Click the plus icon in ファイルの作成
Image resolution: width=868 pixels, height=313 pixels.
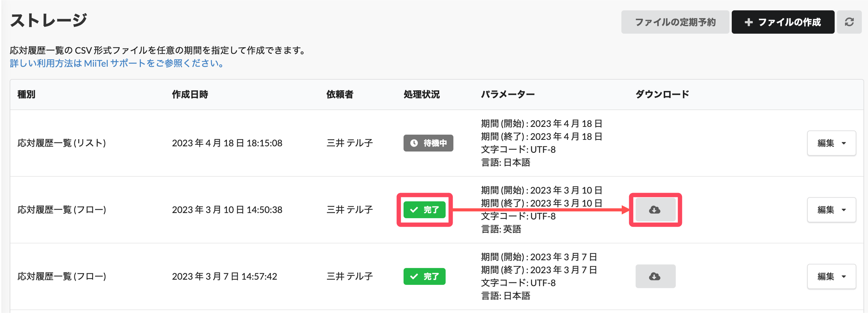click(x=748, y=22)
